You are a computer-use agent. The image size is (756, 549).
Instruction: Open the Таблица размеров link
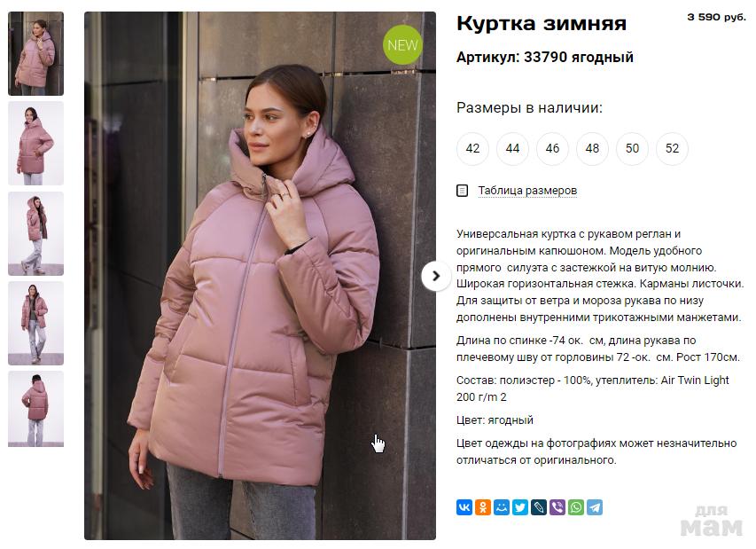tap(527, 191)
